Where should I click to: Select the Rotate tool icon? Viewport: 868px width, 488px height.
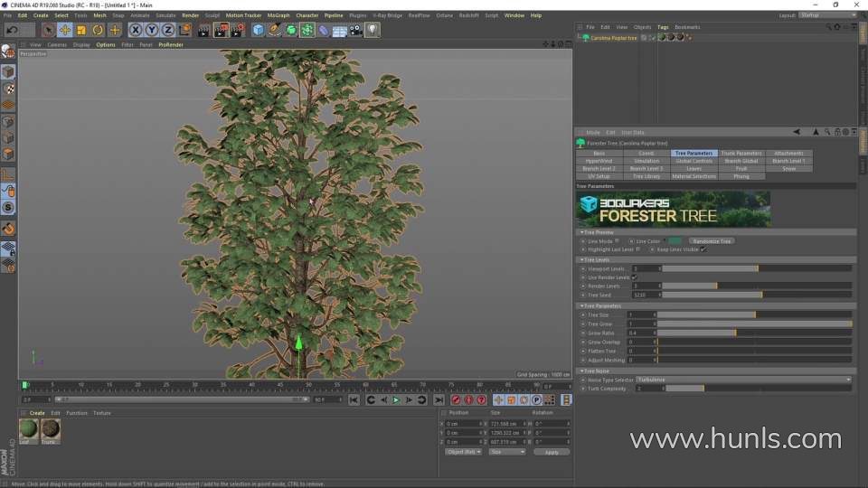point(98,30)
